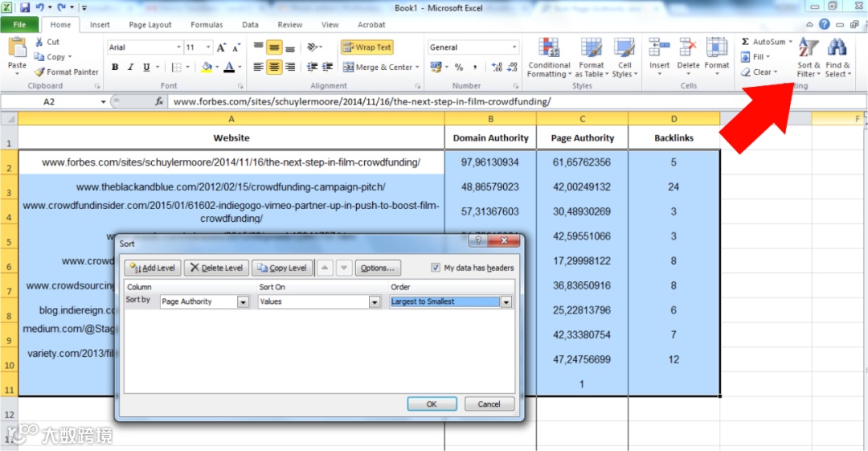Open the font name dropdown showing Arial

178,47
